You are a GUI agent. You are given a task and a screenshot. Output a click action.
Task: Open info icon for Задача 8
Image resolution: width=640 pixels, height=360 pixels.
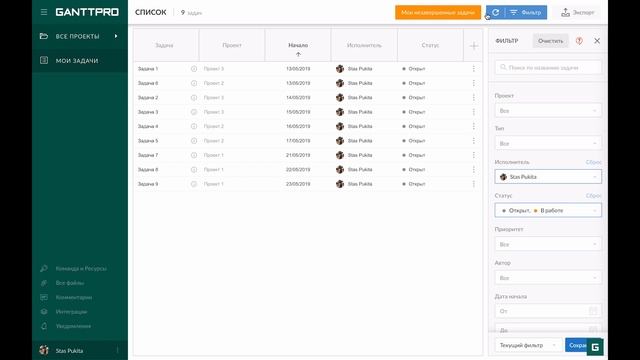point(194,169)
